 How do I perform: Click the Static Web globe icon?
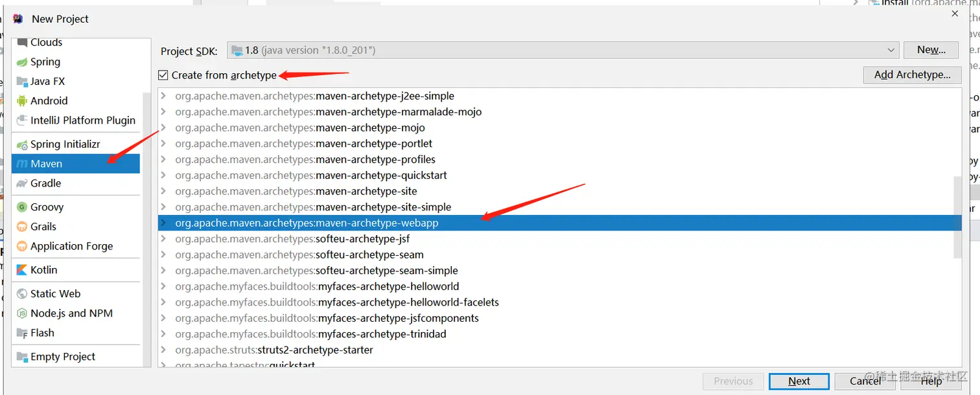coord(22,294)
